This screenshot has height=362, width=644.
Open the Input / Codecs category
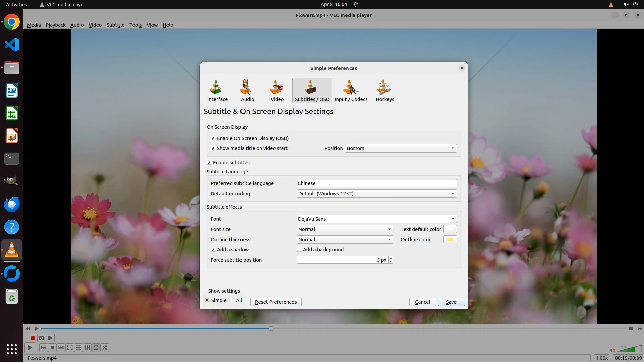pos(351,90)
